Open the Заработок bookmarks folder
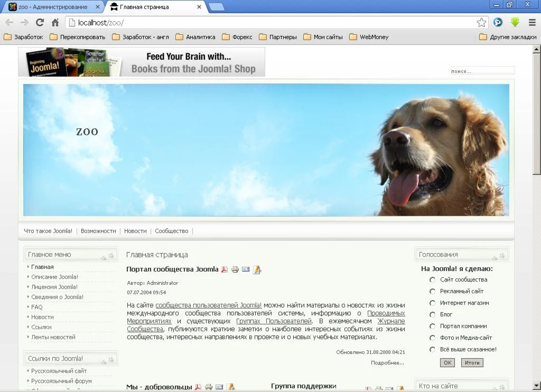This screenshot has height=392, width=541. 24,37
